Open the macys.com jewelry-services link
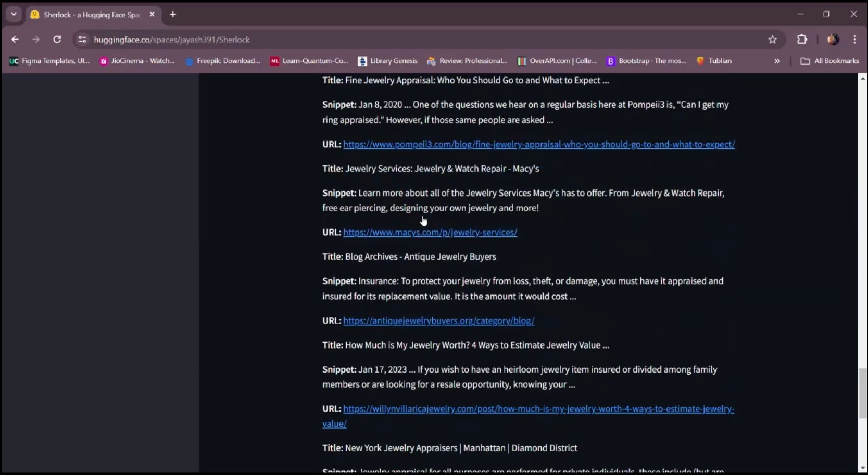868x475 pixels. (x=430, y=232)
